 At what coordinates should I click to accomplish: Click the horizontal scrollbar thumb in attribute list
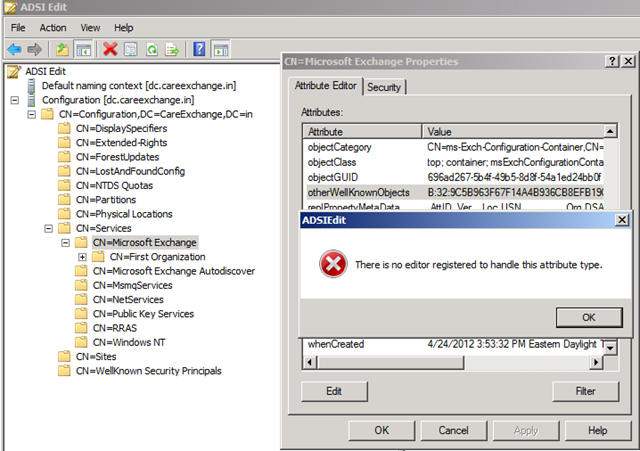pyautogui.click(x=390, y=362)
